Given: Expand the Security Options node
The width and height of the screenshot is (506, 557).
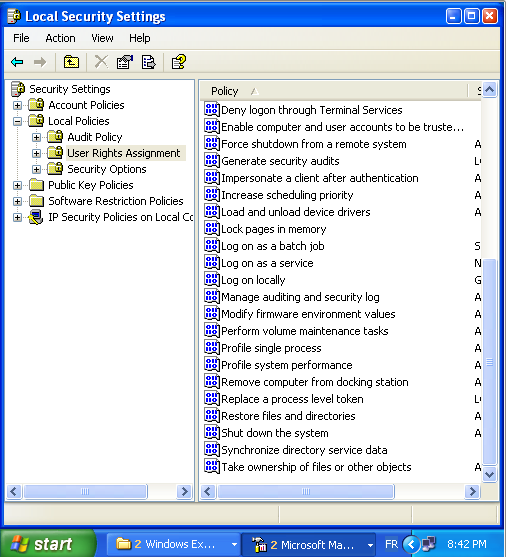Looking at the screenshot, I should (x=36, y=169).
